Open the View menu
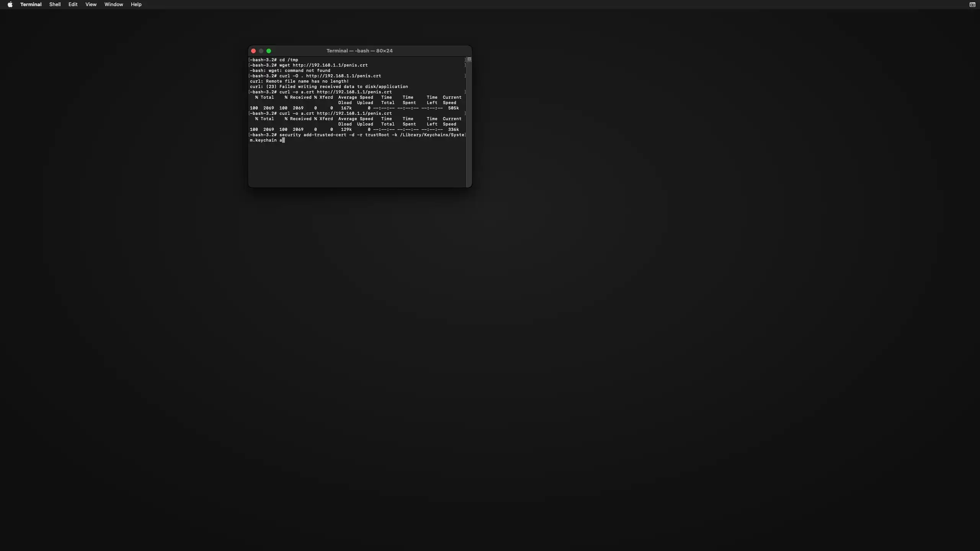 [x=91, y=5]
